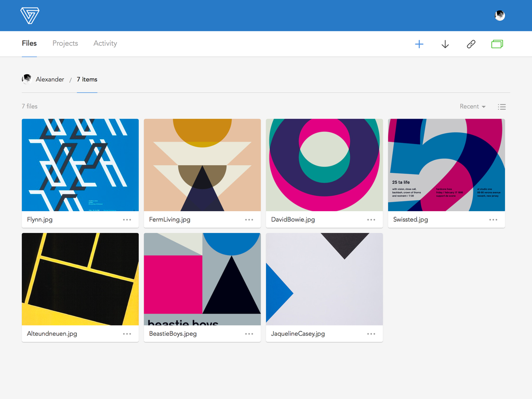Image resolution: width=532 pixels, height=399 pixels.
Task: Click the Swissted.jpg file name
Action: 411,220
